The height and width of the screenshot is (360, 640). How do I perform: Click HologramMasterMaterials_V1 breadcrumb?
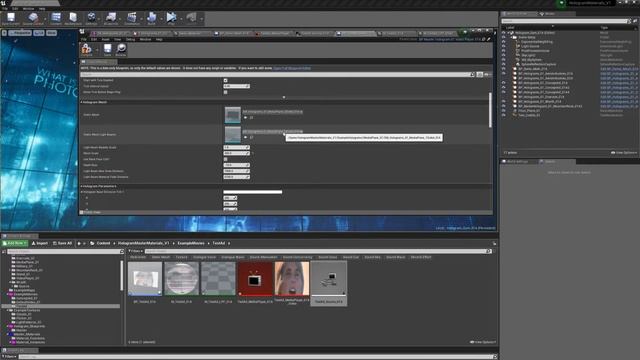point(143,243)
